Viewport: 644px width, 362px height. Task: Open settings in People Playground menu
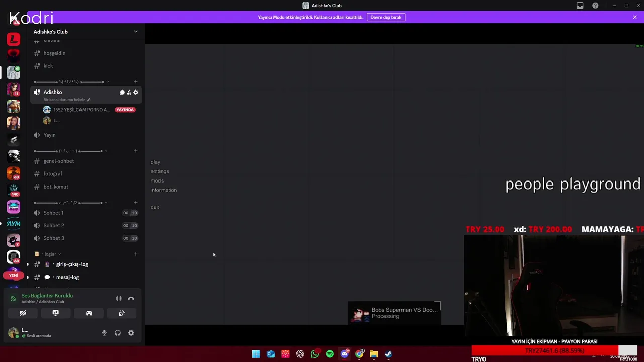point(160,171)
